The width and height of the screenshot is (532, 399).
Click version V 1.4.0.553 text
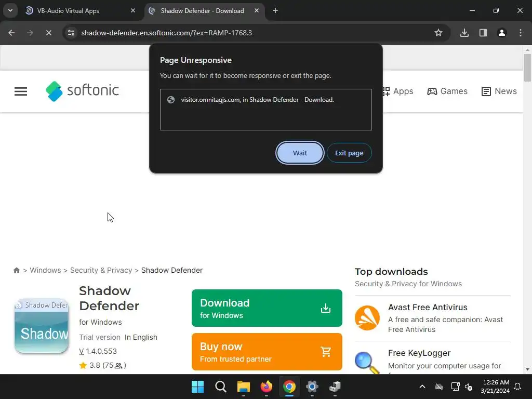tap(98, 351)
